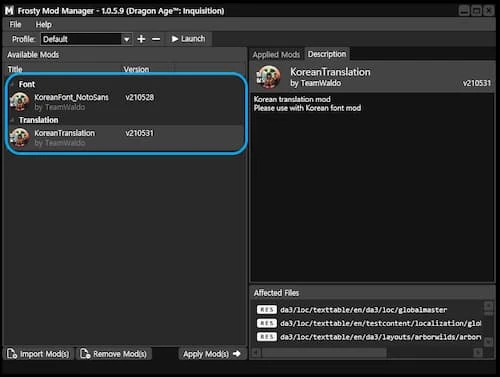
Task: Click Remove Mod(s) button
Action: click(x=114, y=354)
